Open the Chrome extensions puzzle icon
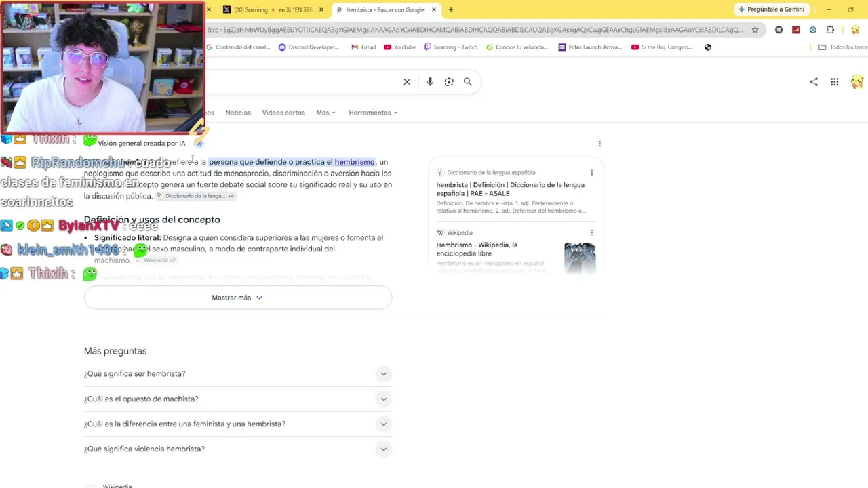 pos(830,30)
